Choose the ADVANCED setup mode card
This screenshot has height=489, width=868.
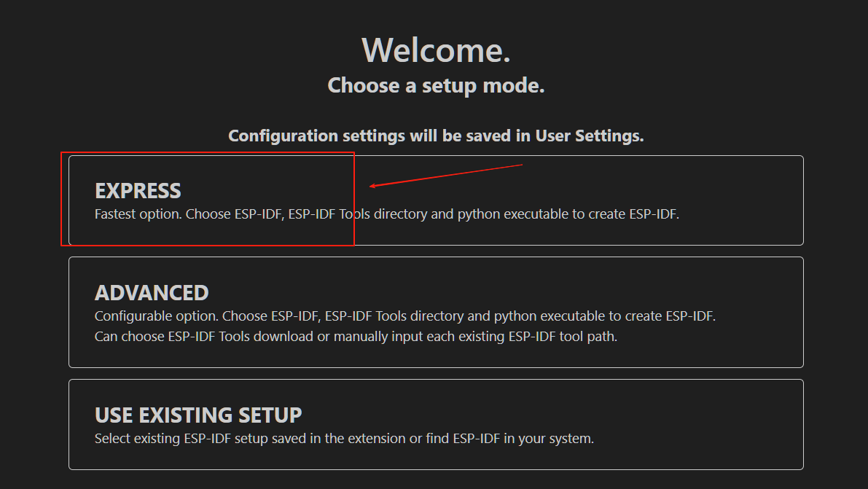tap(436, 313)
